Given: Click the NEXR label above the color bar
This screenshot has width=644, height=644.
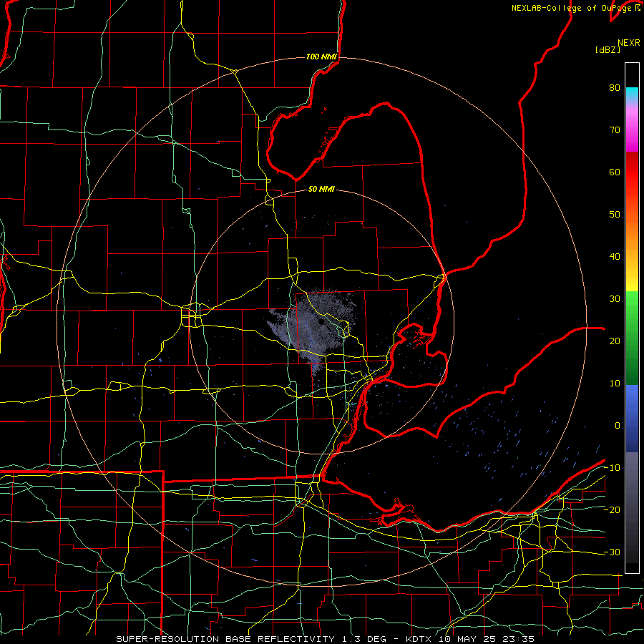Looking at the screenshot, I should click(x=629, y=42).
